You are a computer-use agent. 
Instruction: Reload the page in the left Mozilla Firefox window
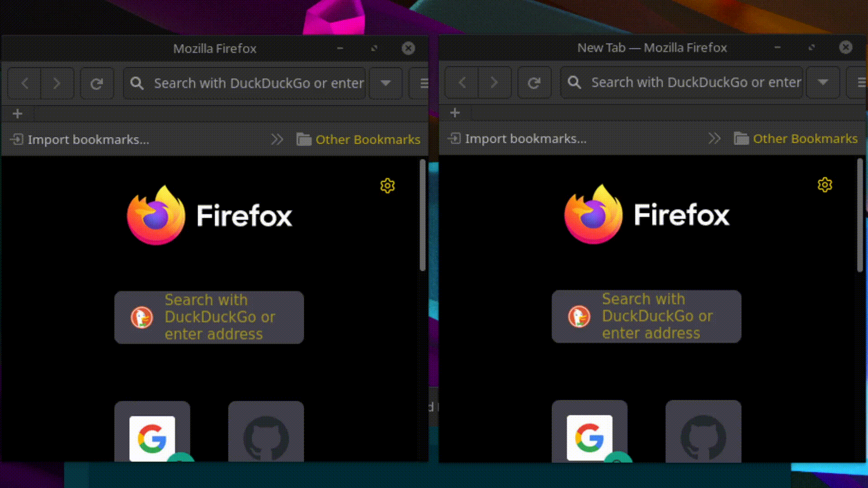pyautogui.click(x=97, y=83)
